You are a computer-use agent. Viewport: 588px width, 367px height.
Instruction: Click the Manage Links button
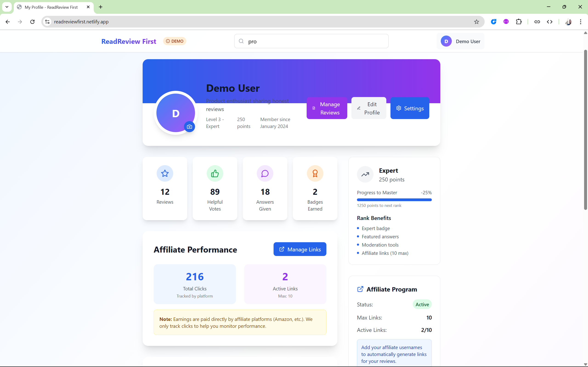[x=300, y=249]
